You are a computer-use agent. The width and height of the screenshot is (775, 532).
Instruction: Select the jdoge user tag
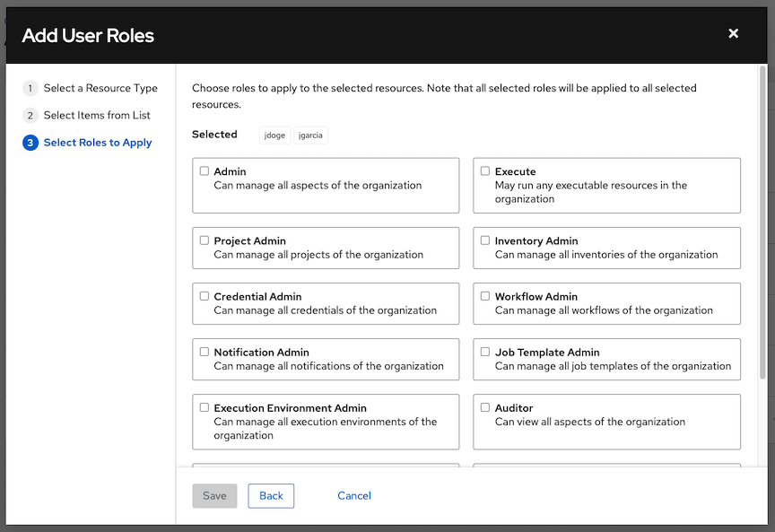(x=274, y=135)
